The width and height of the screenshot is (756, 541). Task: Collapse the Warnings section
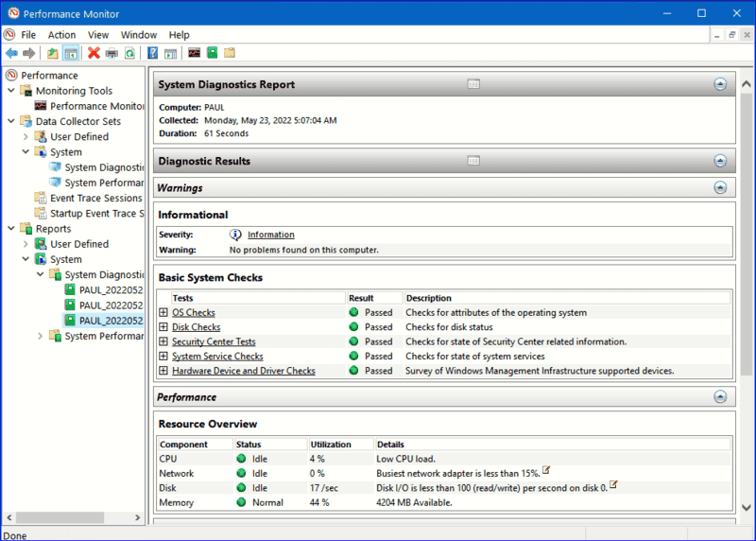720,187
